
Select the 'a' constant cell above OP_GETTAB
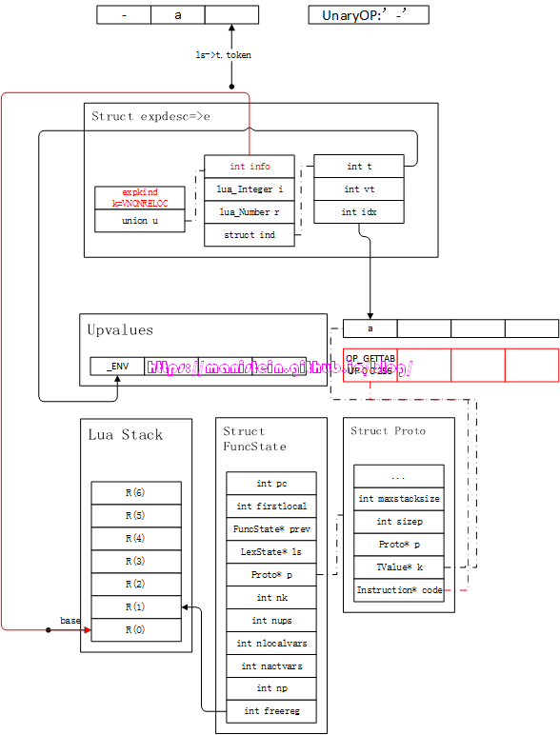370,328
